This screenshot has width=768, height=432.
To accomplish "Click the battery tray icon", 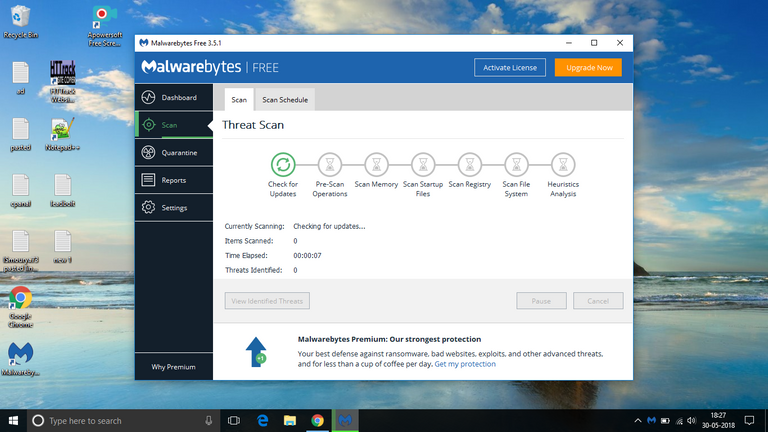I will (x=665, y=421).
